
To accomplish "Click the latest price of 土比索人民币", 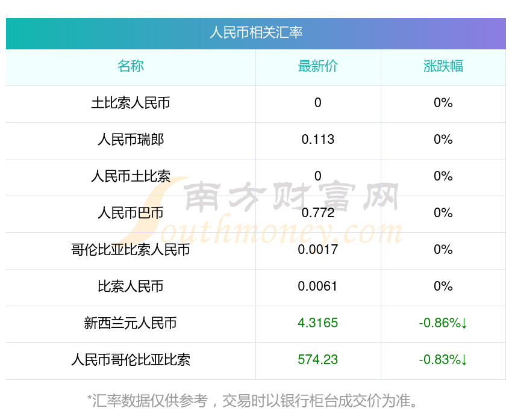I will [x=317, y=103].
